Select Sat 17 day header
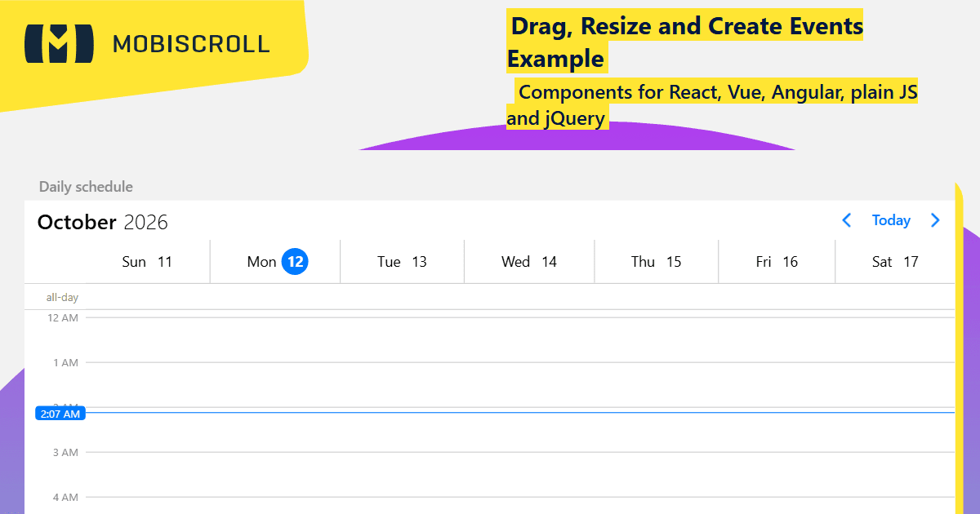Image resolution: width=980 pixels, height=514 pixels. click(895, 262)
